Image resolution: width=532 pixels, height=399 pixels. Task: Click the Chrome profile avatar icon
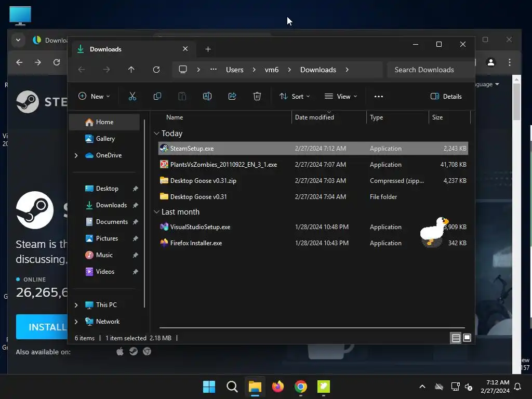491,62
